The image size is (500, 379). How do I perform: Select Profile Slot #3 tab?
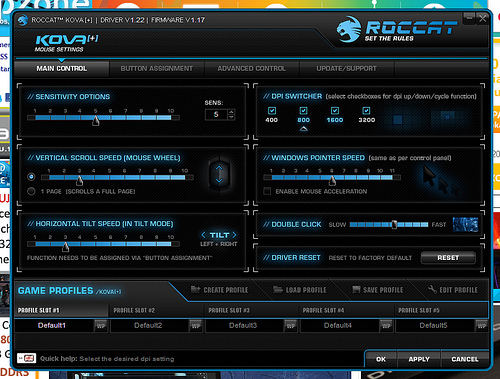pos(251,310)
